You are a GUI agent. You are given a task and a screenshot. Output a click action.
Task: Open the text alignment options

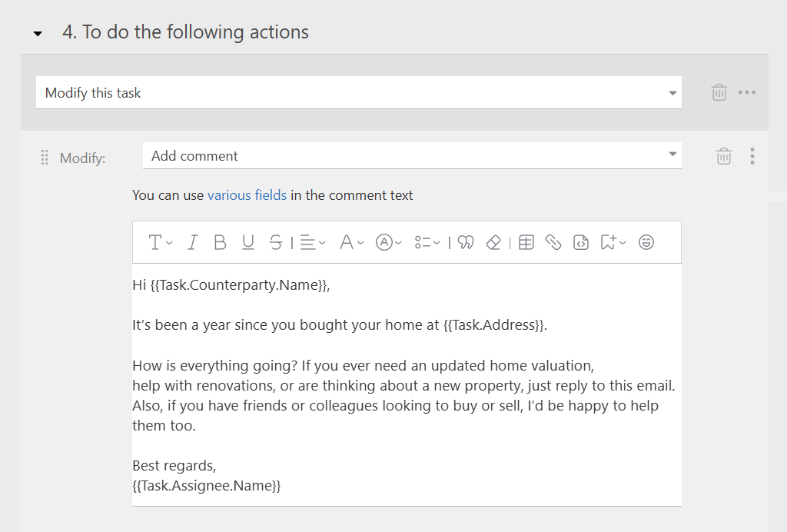coord(311,243)
